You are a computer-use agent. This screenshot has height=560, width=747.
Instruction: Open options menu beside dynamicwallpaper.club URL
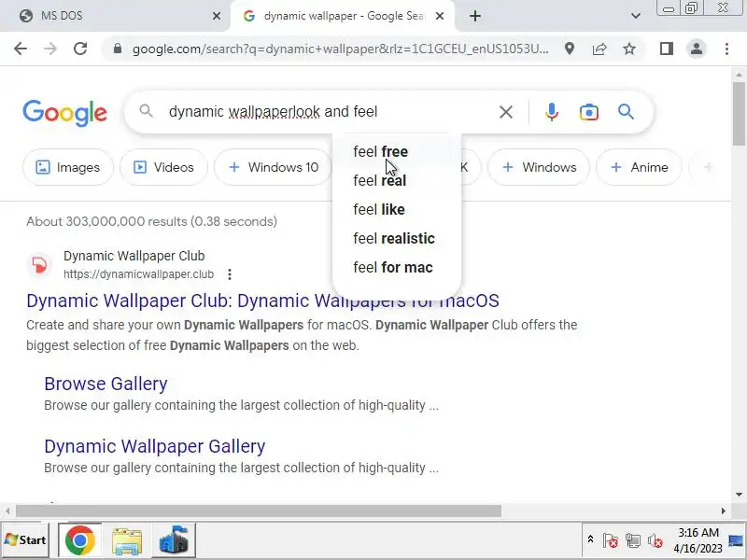(x=230, y=274)
